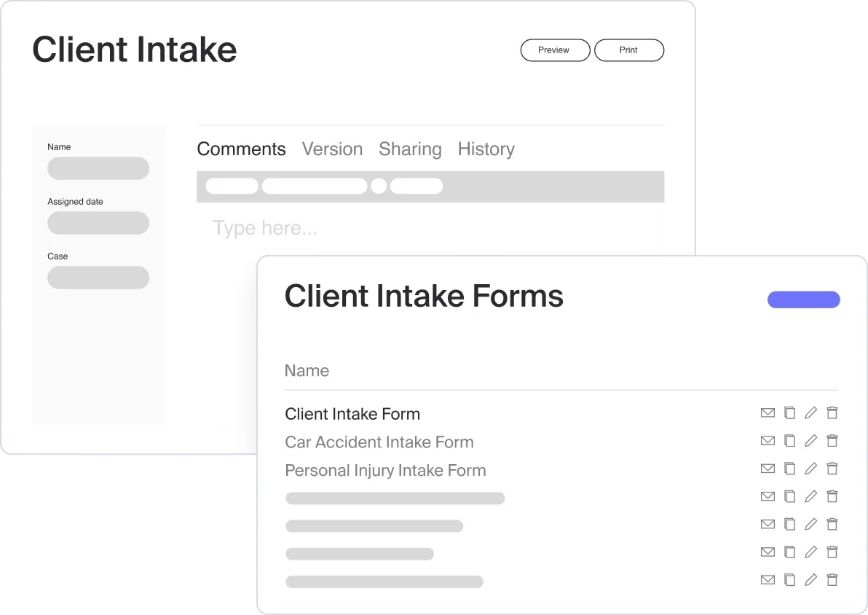The image size is (868, 615).
Task: View the History tab
Action: point(486,149)
